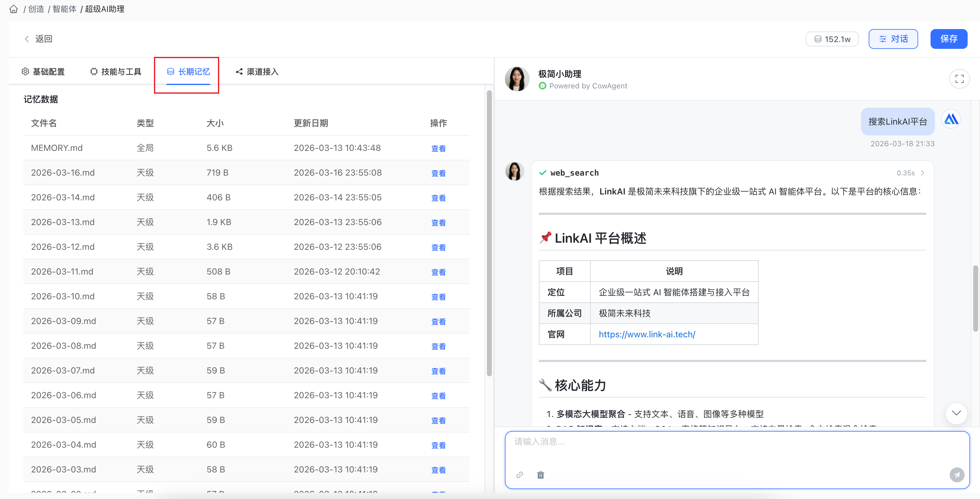Open the https://www.link-ai.tech/ link
Screen dimensions: 980x499
pyautogui.click(x=646, y=334)
